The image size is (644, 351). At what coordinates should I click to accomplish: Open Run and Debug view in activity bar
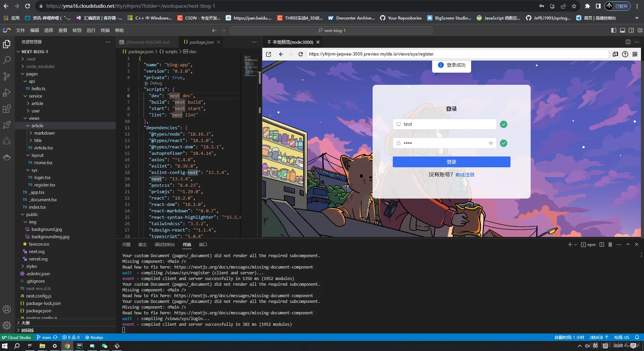[7, 93]
